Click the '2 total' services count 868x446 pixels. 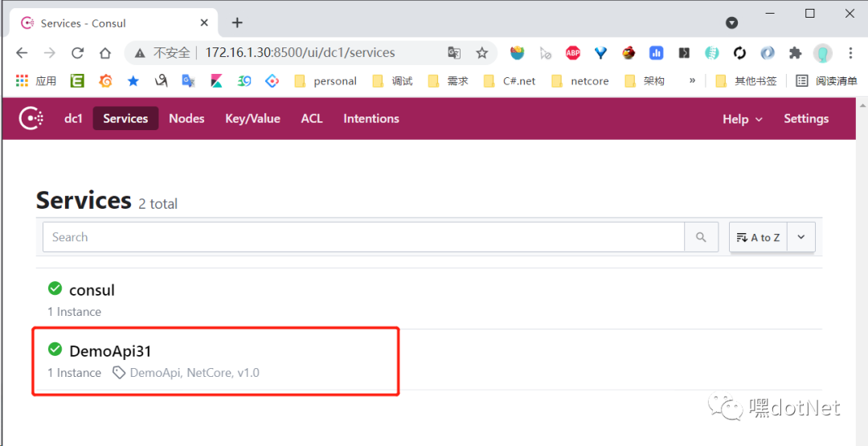pyautogui.click(x=158, y=204)
